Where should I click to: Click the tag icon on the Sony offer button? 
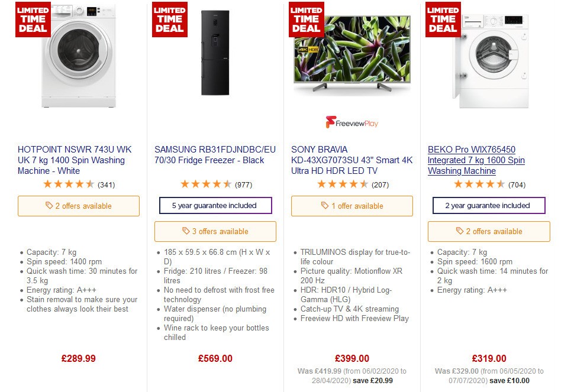[325, 206]
